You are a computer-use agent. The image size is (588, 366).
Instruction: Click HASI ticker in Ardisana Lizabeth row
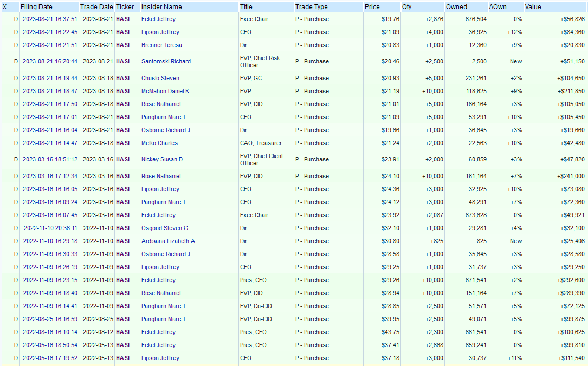122,241
